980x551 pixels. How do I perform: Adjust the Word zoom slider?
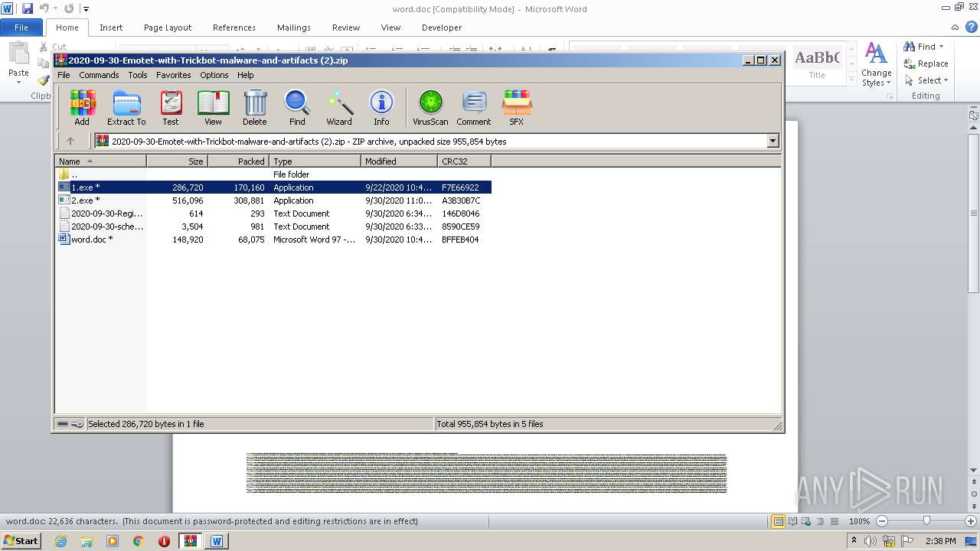926,521
